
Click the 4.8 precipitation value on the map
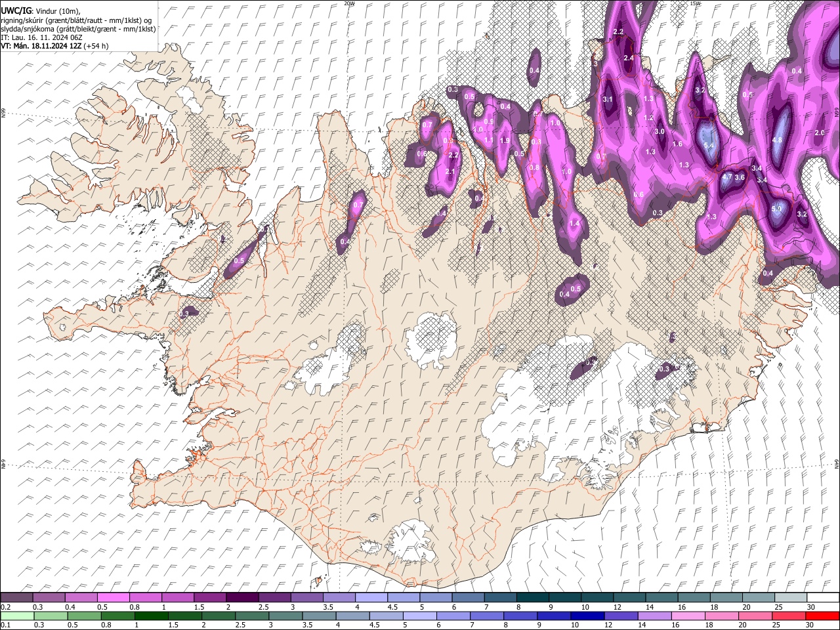778,140
